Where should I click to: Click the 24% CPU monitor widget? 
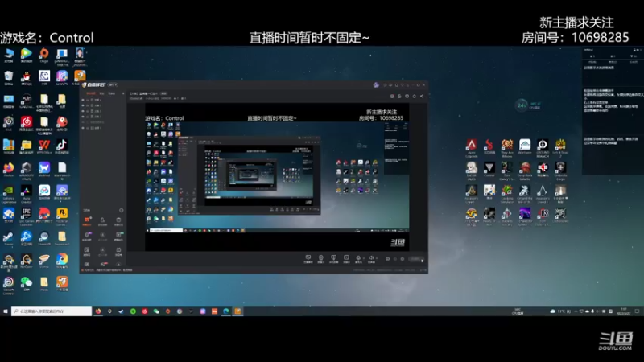[528, 105]
